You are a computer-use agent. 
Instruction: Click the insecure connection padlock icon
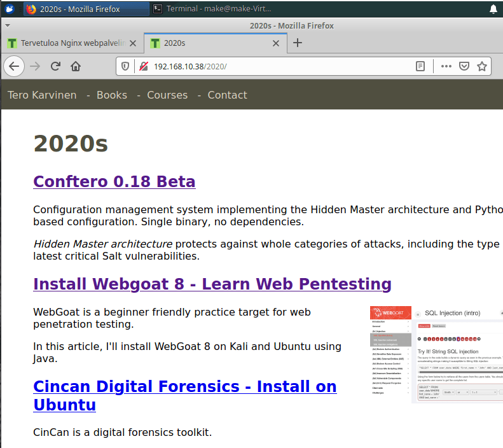[143, 66]
